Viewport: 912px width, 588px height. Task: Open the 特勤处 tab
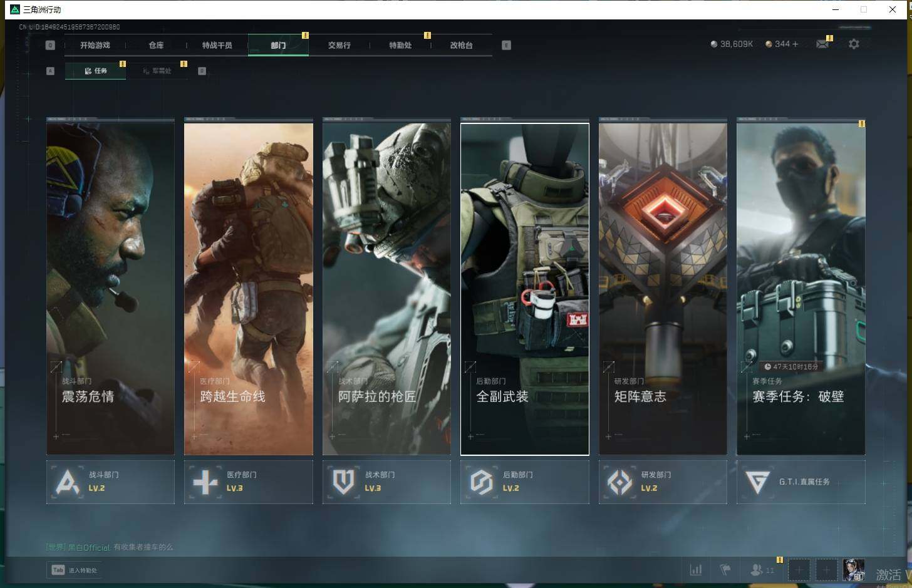click(x=400, y=45)
